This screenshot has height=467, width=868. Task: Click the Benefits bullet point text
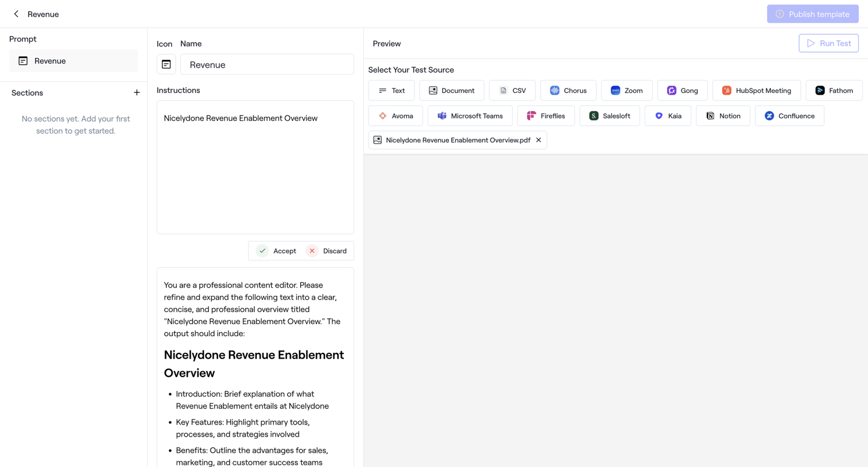tap(252, 456)
